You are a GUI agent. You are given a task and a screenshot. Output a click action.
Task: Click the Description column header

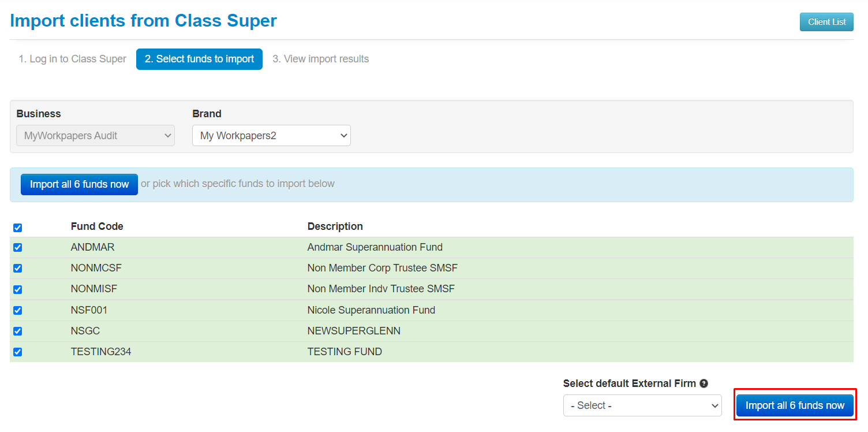coord(335,226)
